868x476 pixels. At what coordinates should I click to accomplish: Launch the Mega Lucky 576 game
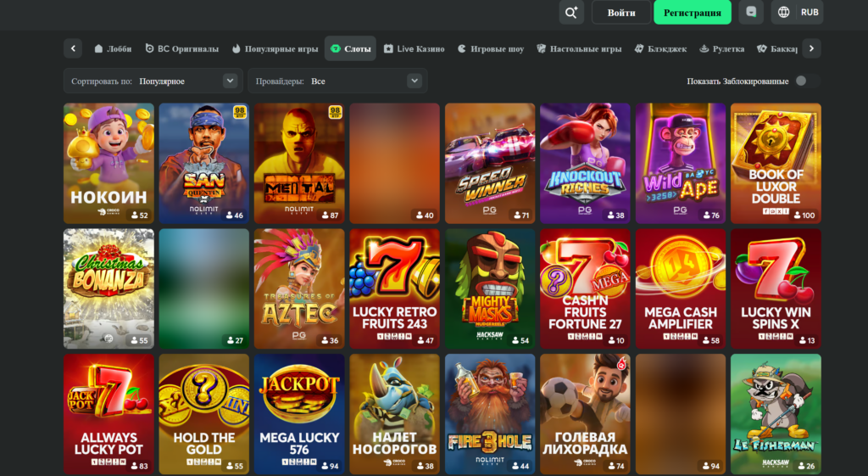(299, 414)
